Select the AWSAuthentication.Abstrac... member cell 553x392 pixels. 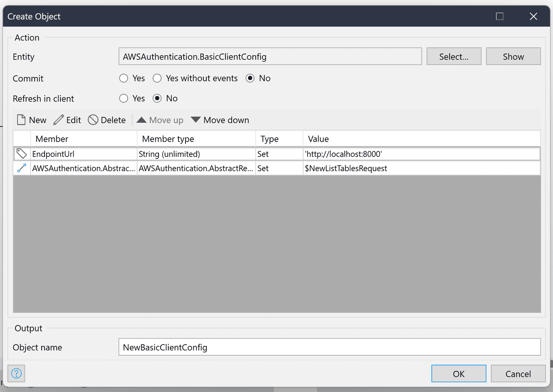click(84, 168)
